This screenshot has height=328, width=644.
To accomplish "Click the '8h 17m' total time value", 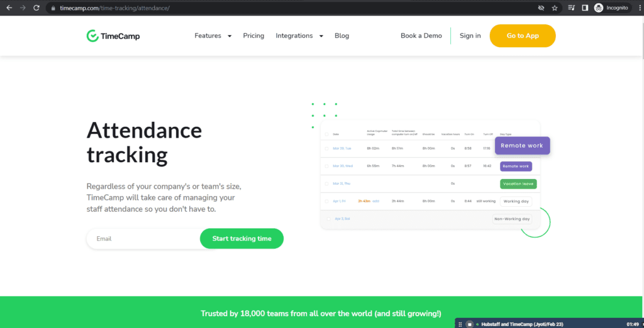I will pos(398,148).
